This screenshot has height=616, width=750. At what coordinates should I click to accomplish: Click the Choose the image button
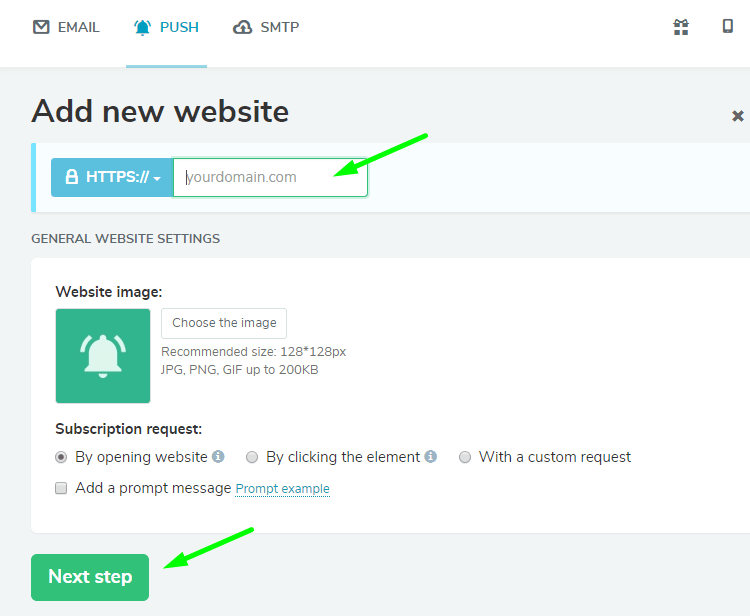pyautogui.click(x=224, y=323)
